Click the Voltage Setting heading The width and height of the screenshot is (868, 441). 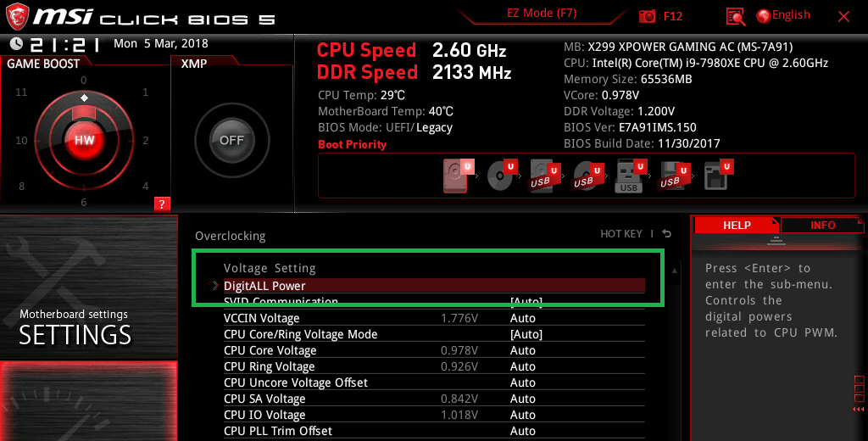(270, 268)
